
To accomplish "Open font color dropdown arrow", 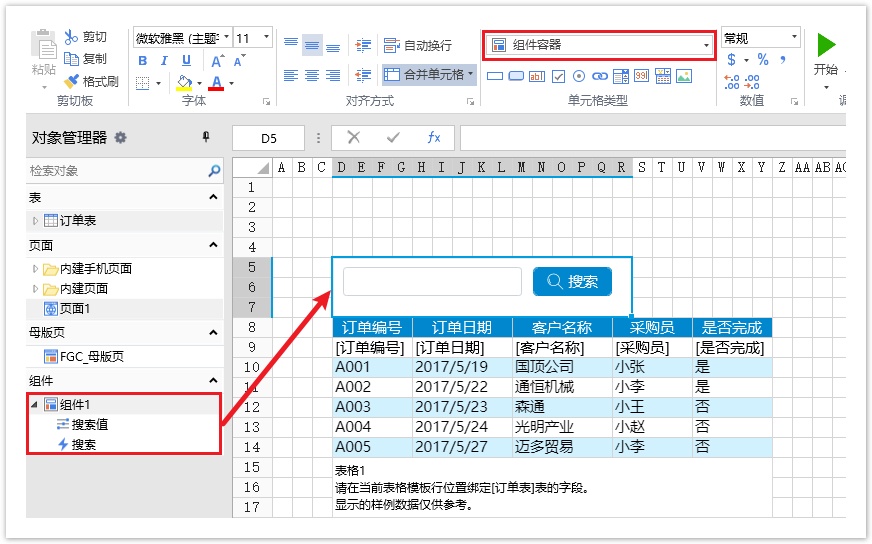I will click(x=231, y=83).
